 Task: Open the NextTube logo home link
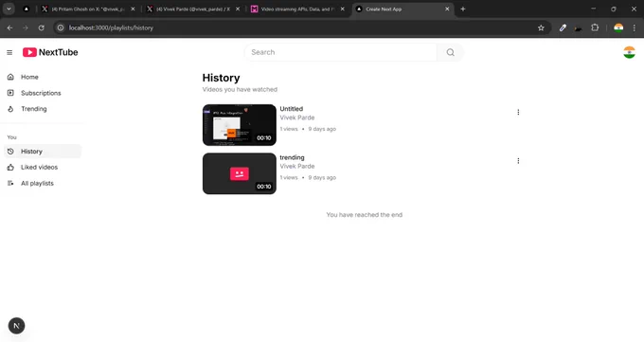pos(50,52)
